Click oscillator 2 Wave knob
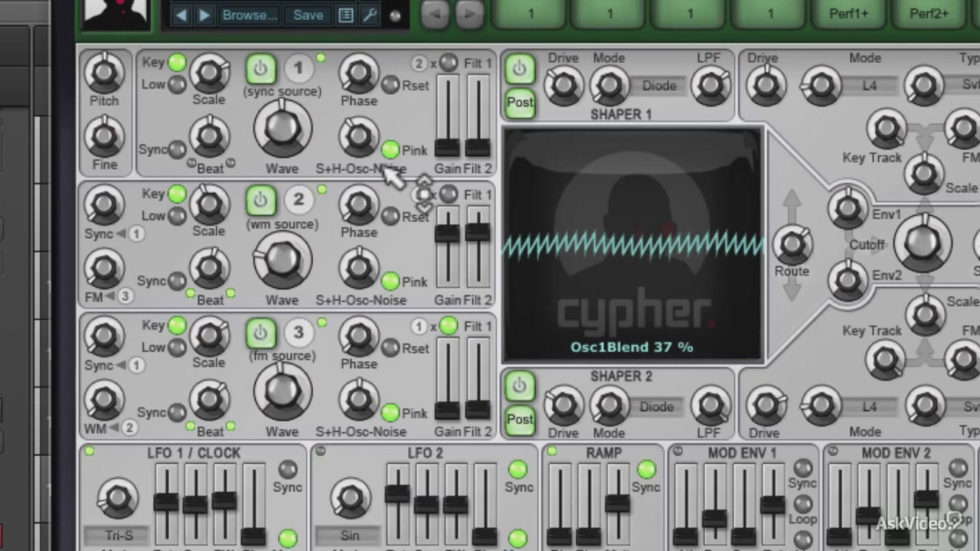980x551 pixels. coord(282,260)
